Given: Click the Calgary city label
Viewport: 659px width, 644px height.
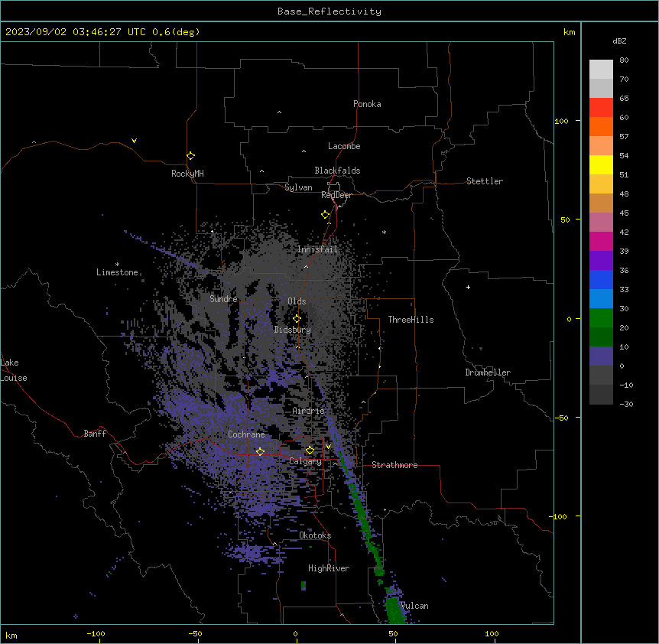Looking at the screenshot, I should coord(305,461).
